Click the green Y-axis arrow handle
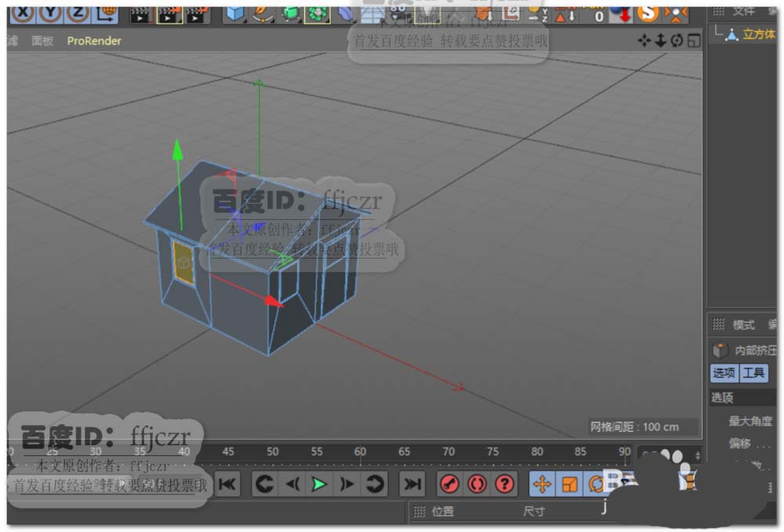784x532 pixels. [x=177, y=150]
